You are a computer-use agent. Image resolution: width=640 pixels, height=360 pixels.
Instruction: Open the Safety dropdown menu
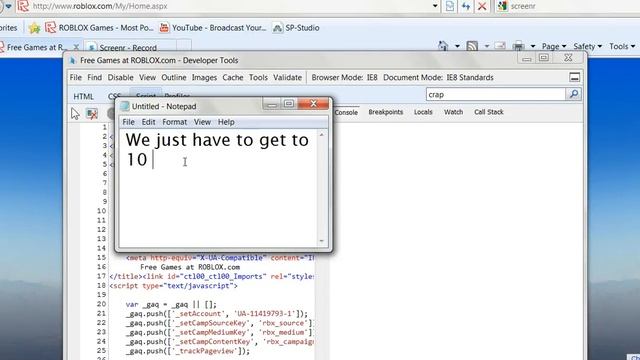[x=587, y=47]
